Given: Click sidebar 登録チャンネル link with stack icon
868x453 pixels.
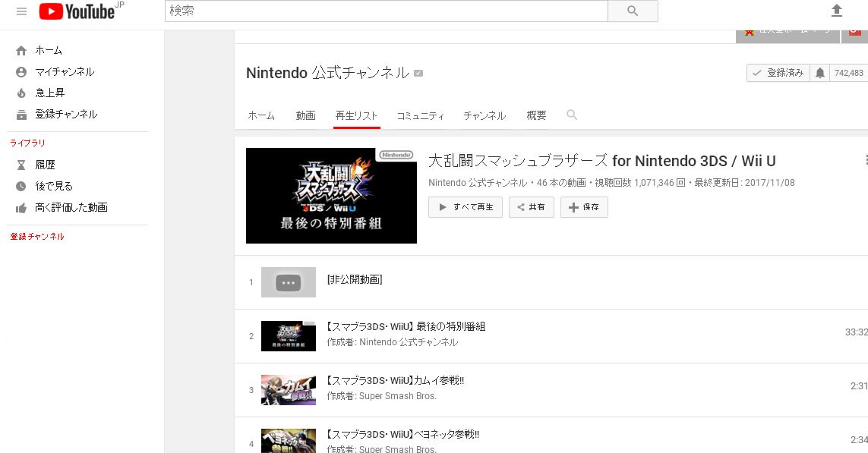Looking at the screenshot, I should click(66, 115).
